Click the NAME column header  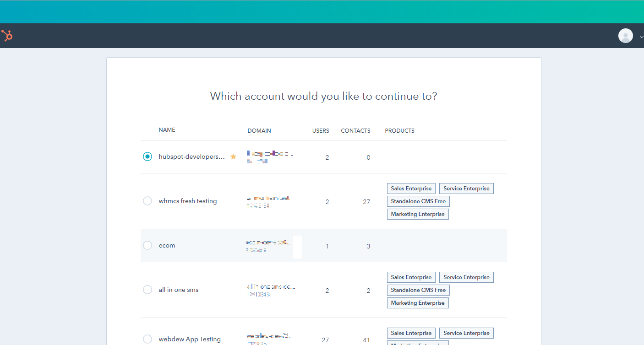click(167, 130)
